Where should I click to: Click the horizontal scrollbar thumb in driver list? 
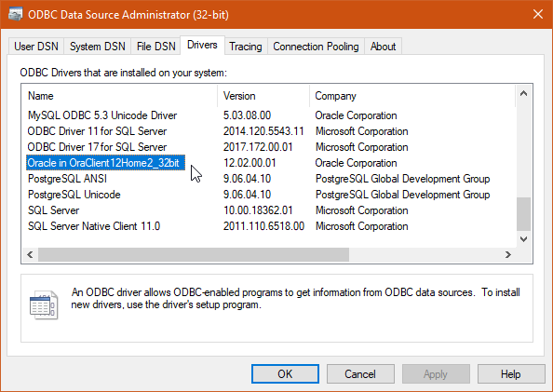point(194,254)
